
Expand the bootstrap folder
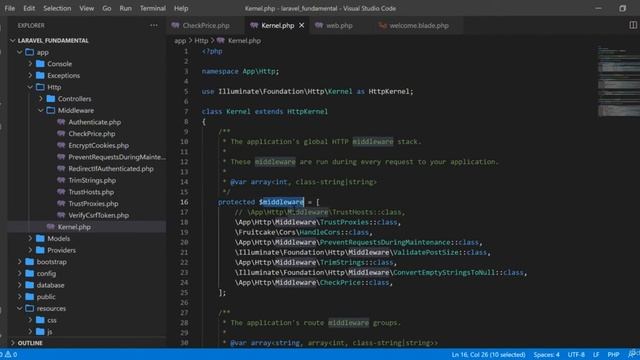click(20, 262)
